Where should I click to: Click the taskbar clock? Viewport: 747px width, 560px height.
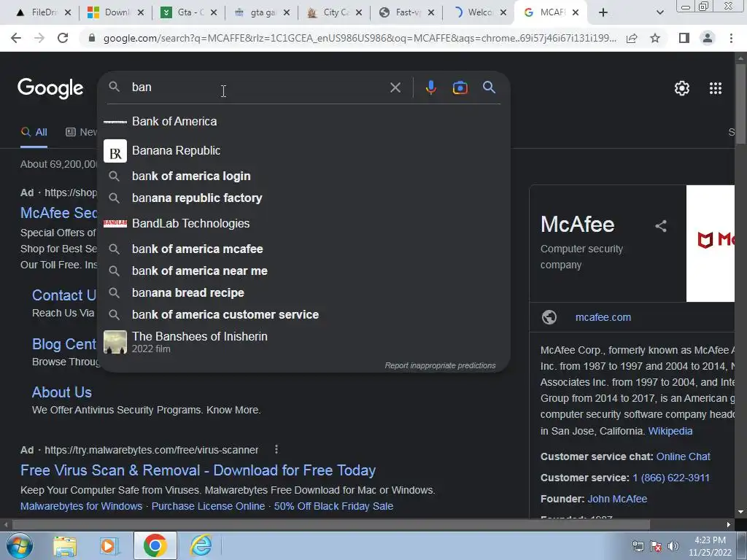710,546
